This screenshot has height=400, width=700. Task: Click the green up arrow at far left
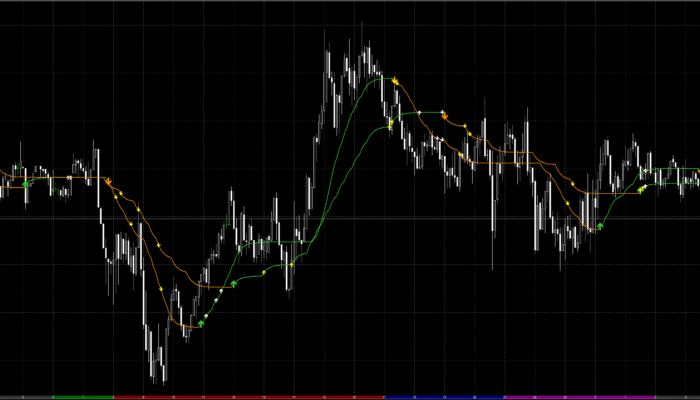pos(27,184)
